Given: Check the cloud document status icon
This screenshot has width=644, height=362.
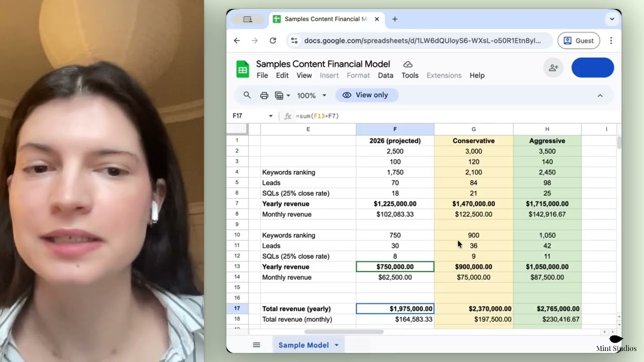Looking at the screenshot, I should (x=408, y=64).
